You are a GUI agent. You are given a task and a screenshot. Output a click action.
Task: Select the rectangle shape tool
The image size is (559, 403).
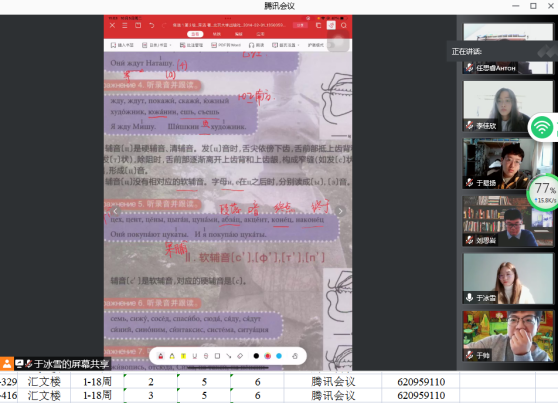tap(217, 356)
